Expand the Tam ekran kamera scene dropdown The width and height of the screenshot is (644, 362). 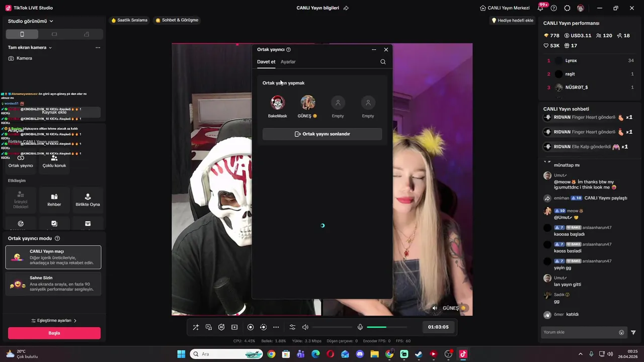pyautogui.click(x=30, y=48)
